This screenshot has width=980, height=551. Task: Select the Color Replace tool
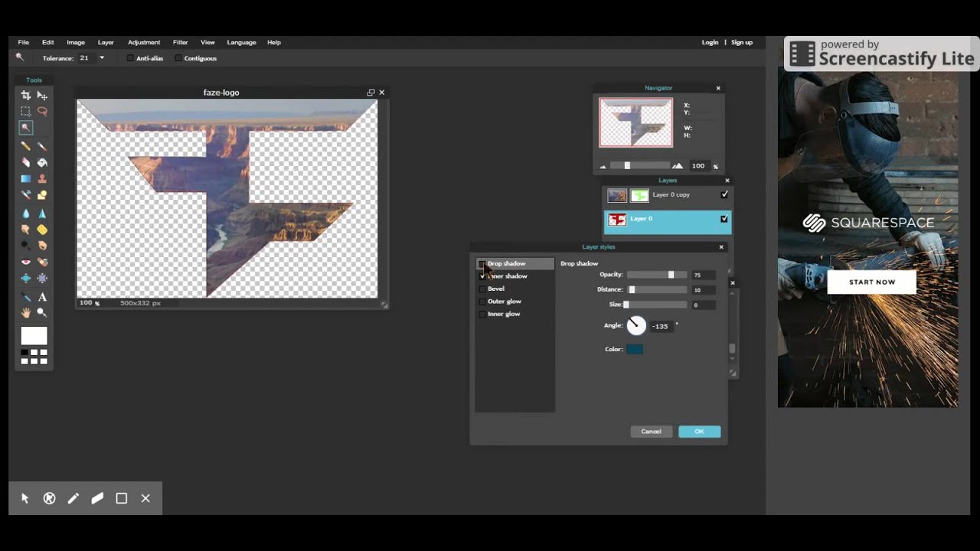[25, 195]
